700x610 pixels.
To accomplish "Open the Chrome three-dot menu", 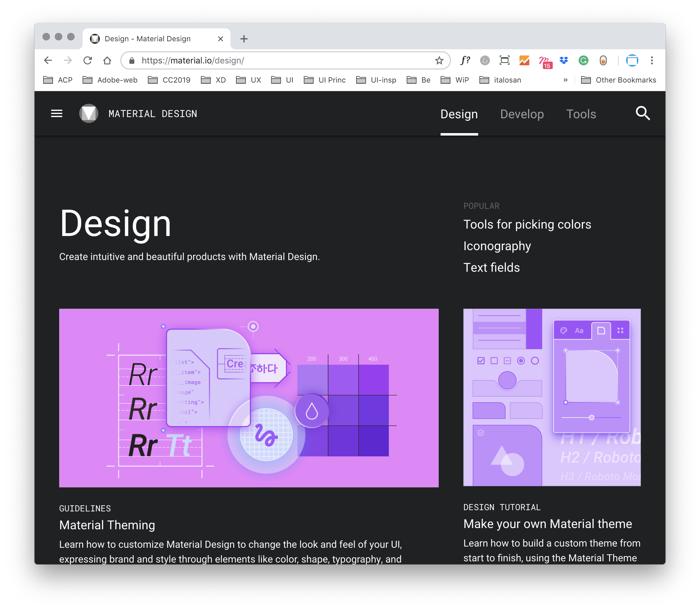I will pos(652,61).
